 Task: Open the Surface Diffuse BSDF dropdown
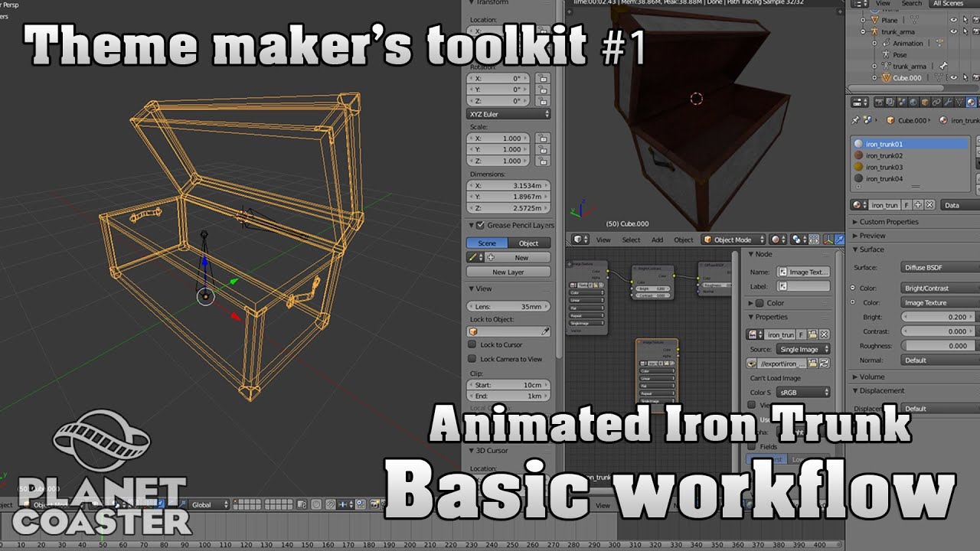point(940,268)
